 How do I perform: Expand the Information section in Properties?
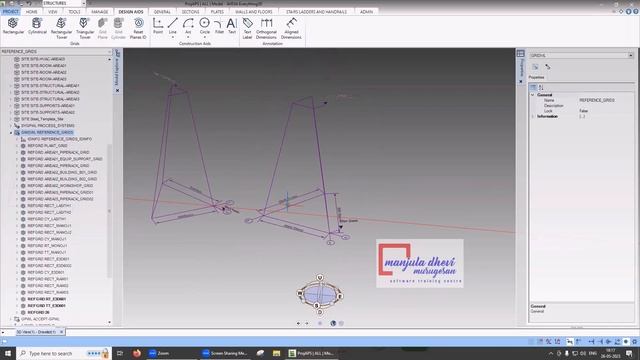coord(532,116)
